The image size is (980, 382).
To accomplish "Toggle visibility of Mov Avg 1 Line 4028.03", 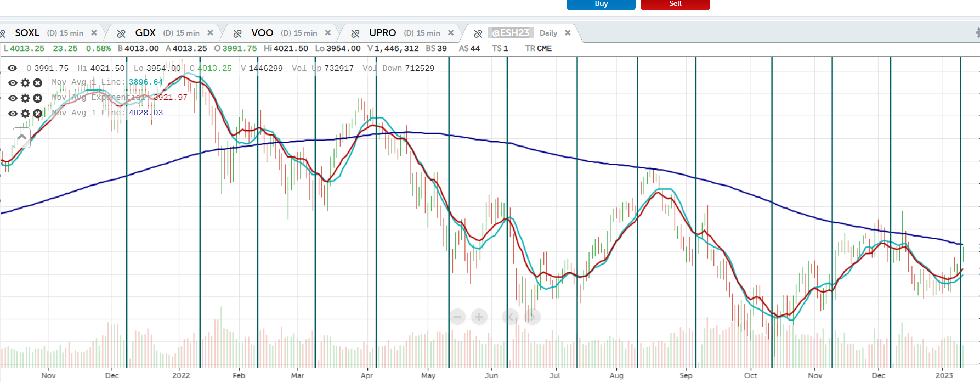I will pos(13,114).
